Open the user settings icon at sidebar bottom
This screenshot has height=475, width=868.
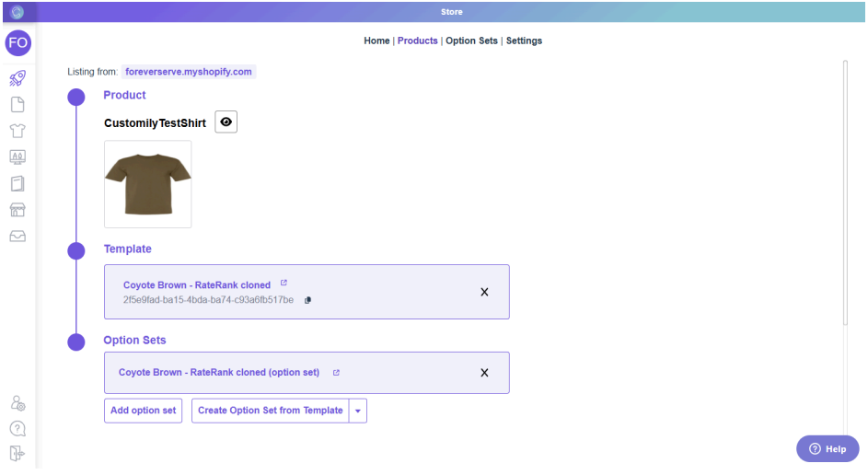17,403
